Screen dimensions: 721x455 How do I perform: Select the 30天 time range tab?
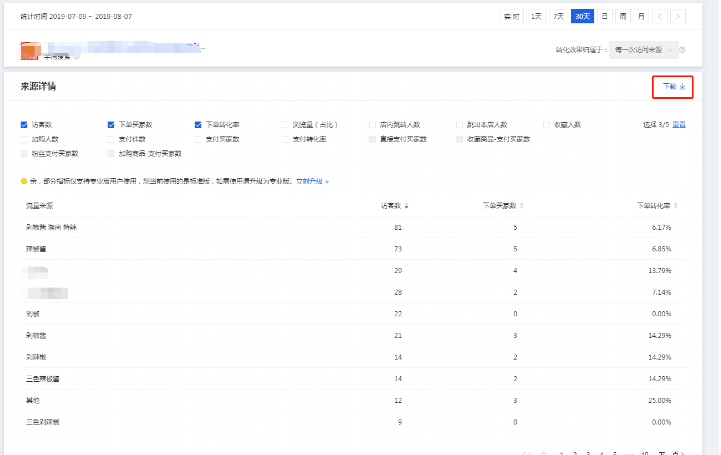tap(582, 16)
